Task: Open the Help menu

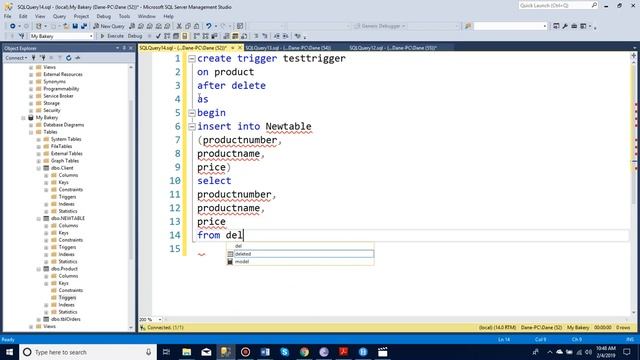Action: coord(168,16)
